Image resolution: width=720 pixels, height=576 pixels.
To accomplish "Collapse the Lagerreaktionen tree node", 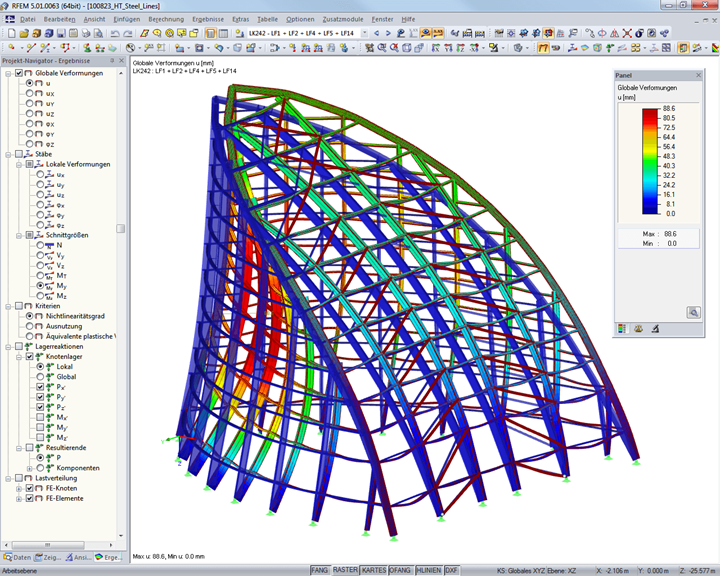I will 8,347.
